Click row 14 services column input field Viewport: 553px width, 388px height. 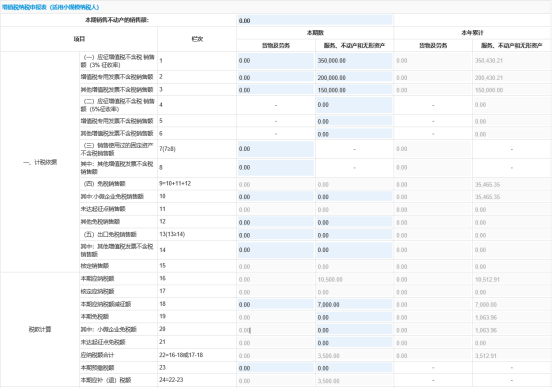354,250
